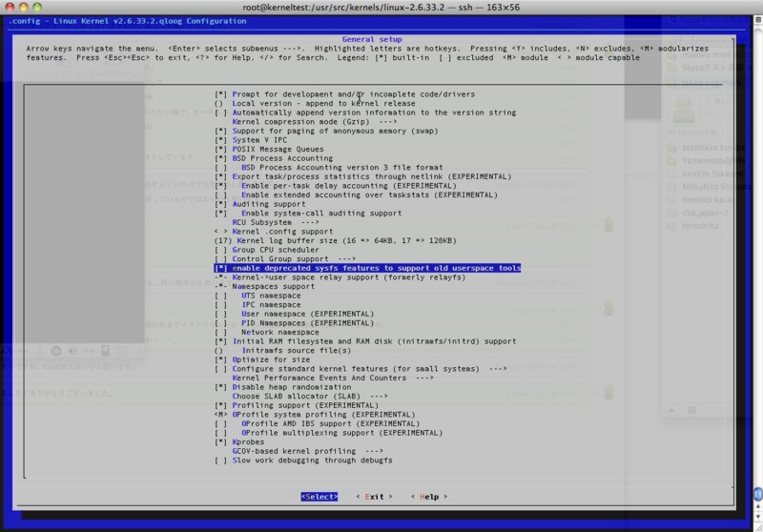This screenshot has width=763, height=532.
Task: Toggle Enable extended accounting over taskstats
Action: [220, 195]
